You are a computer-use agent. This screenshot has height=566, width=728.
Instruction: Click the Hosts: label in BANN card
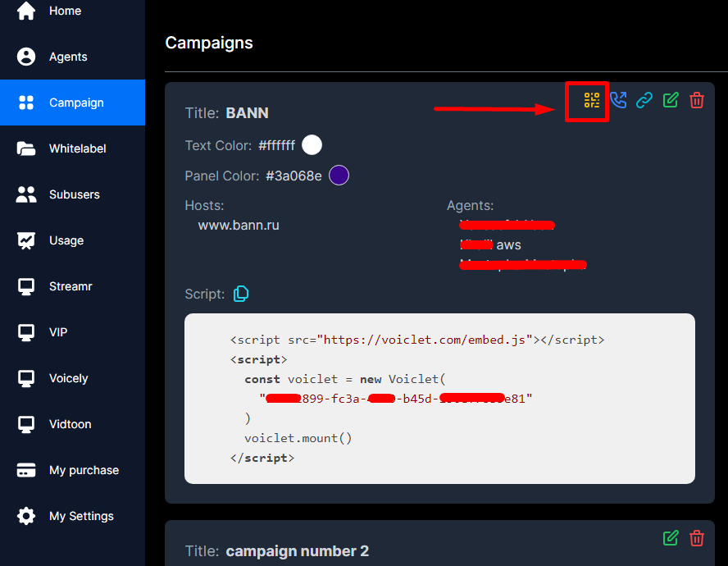pos(204,205)
